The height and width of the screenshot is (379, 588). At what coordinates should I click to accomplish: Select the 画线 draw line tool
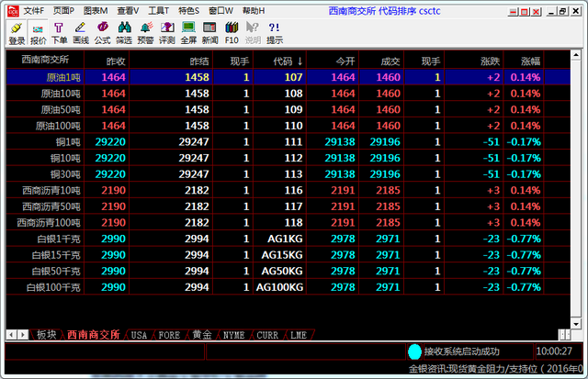point(81,34)
